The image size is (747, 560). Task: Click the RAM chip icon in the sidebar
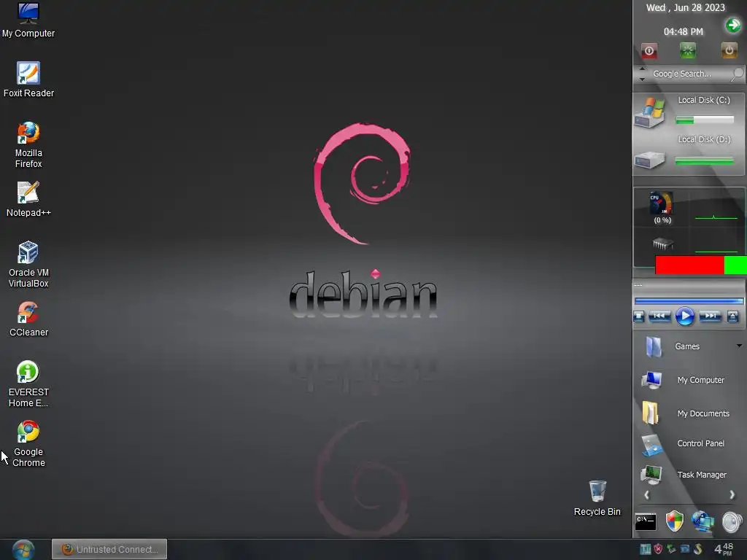tap(662, 244)
